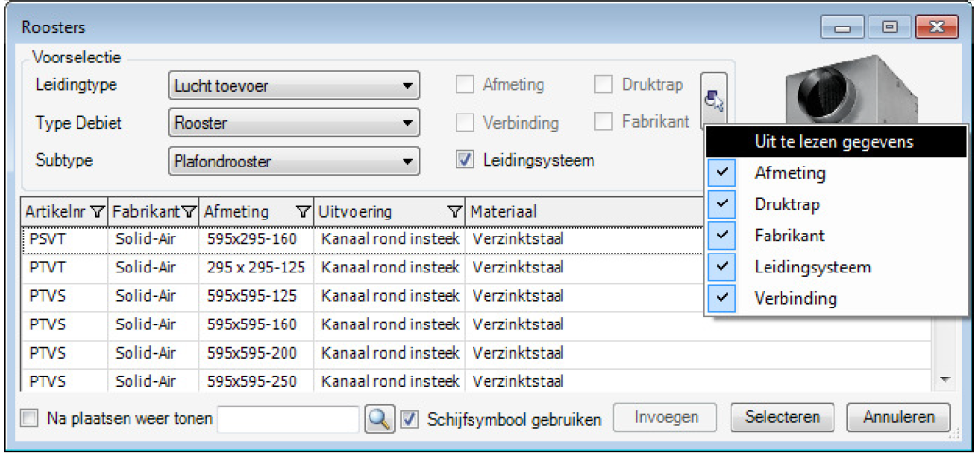Uncheck the Leidingsysteem checkbox
The height and width of the screenshot is (456, 980).
click(x=464, y=160)
